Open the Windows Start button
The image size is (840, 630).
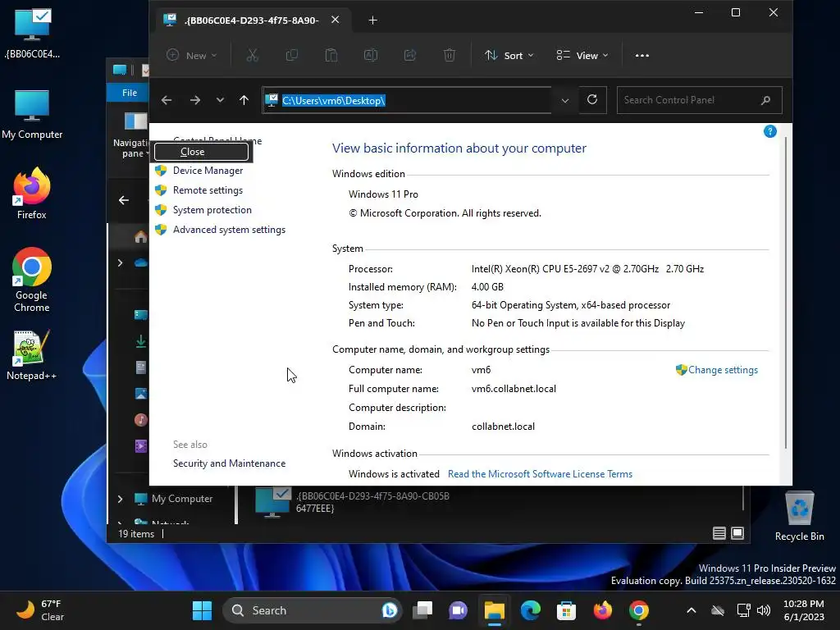202,610
